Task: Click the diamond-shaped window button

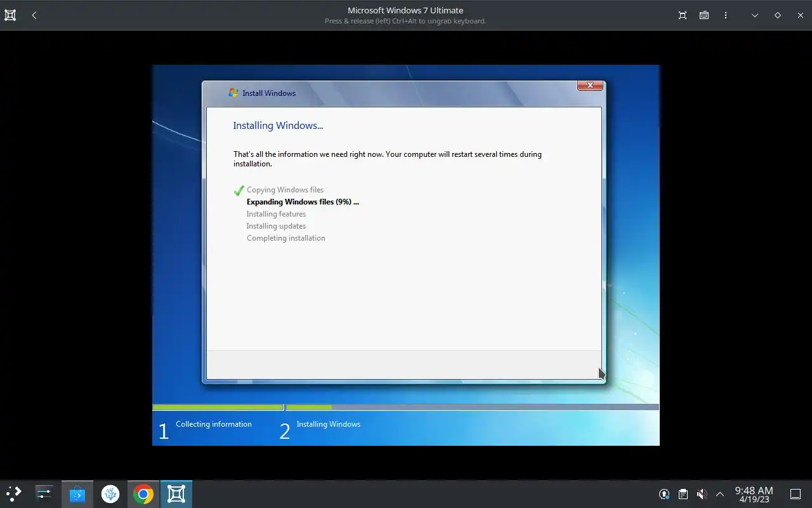Action: (778, 15)
